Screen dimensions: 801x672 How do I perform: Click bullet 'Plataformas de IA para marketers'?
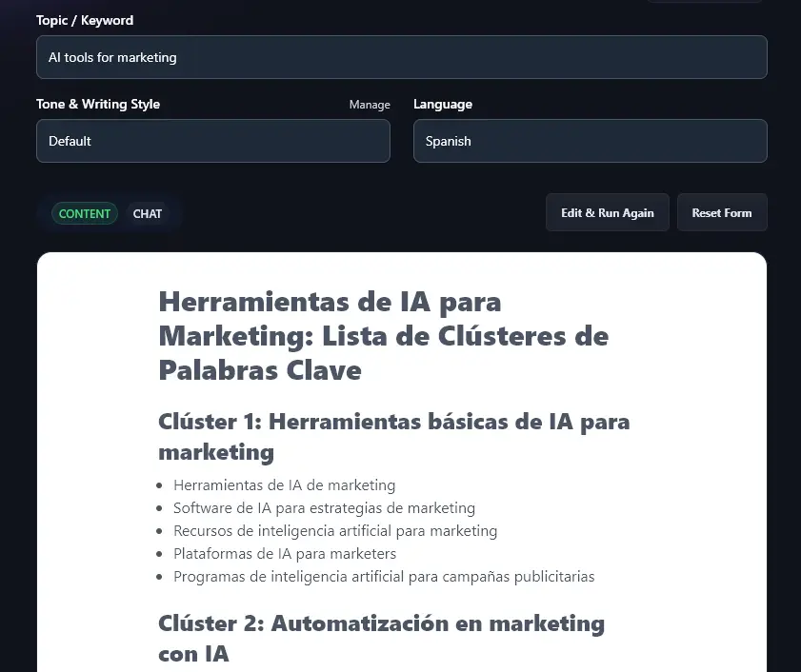(x=284, y=553)
